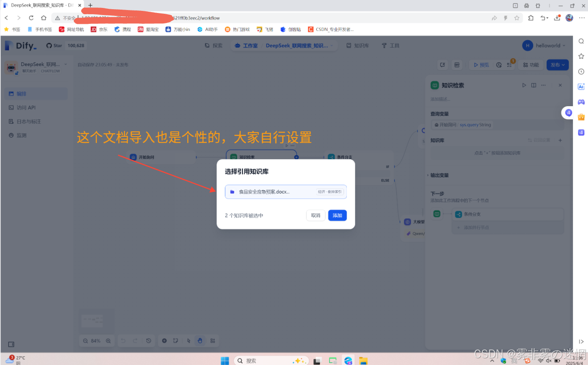The width and height of the screenshot is (588, 365).
Task: Bookmark this page with star icon
Action: pos(517,18)
